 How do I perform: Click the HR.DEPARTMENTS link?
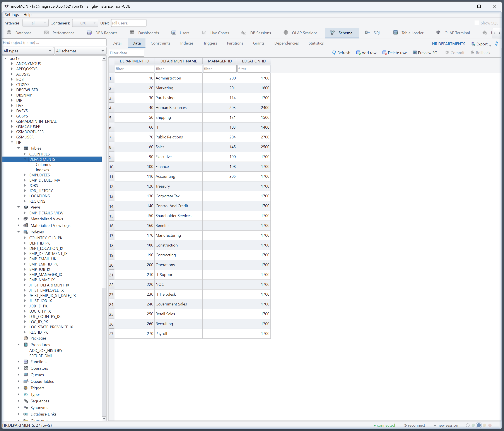(x=448, y=44)
